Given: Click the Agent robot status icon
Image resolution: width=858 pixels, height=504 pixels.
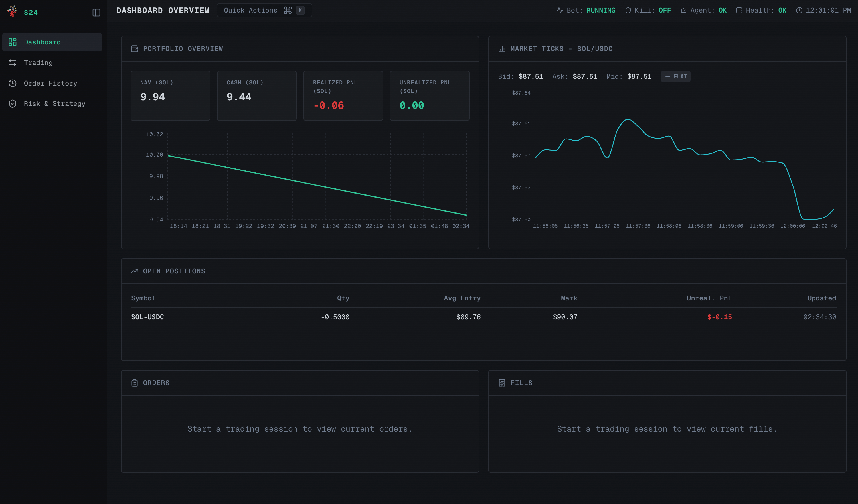Looking at the screenshot, I should click(x=683, y=10).
